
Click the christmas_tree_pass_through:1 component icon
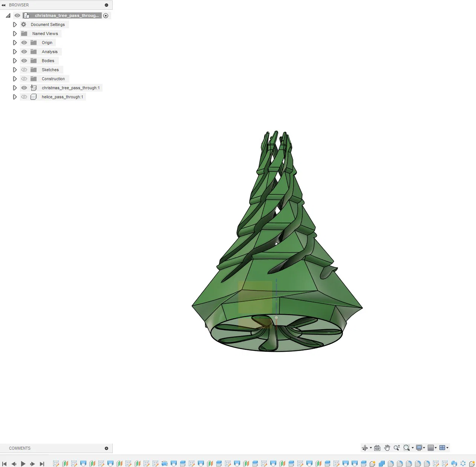coord(34,88)
